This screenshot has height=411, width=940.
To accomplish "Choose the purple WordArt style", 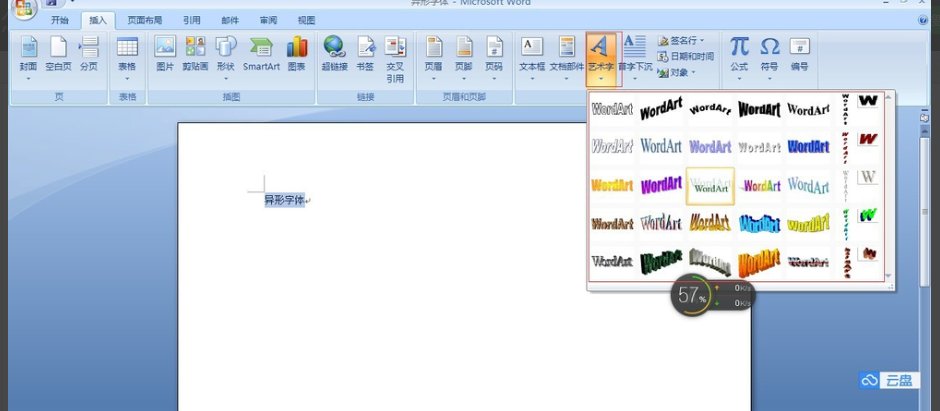I will pyautogui.click(x=661, y=185).
